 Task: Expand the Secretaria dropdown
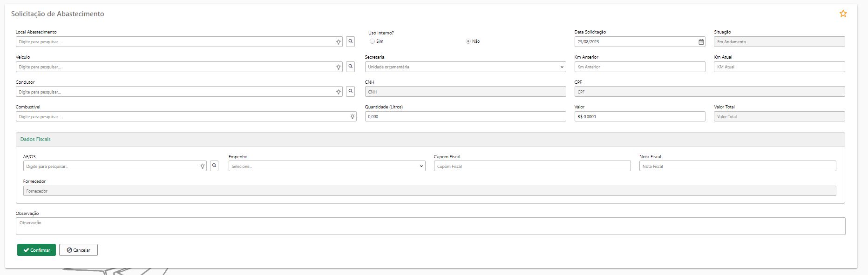(x=465, y=67)
